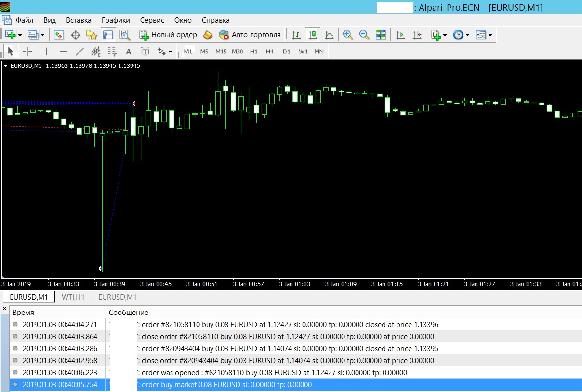Viewport: 582px width, 392px height.
Task: Select log row 'order was opened : #821058110'
Action: (x=295, y=373)
